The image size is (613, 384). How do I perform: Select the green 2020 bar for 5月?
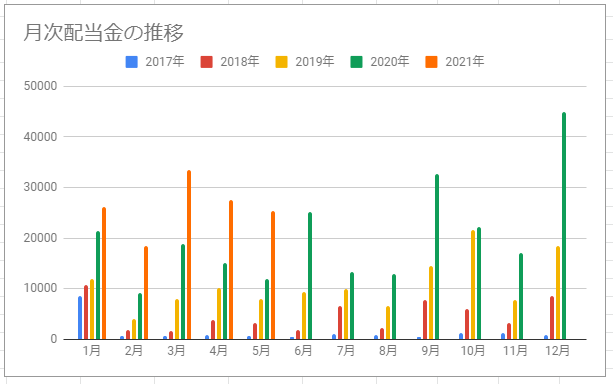(267, 309)
